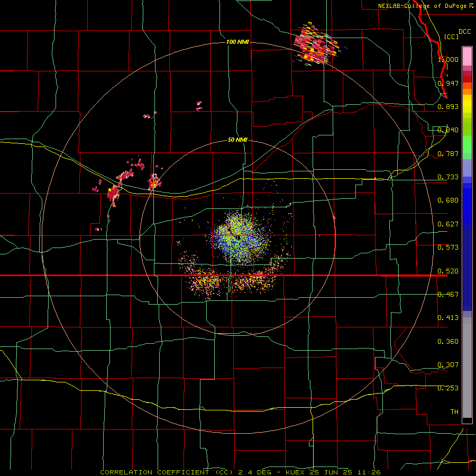Select the 0.840 legend value
Viewport: 476px width, 476px height.
point(448,130)
